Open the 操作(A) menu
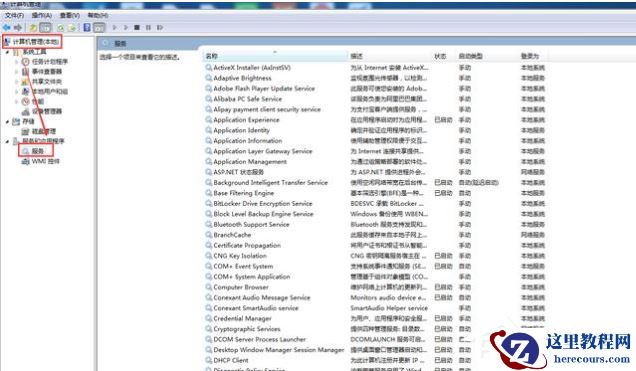Screen dimensions: 636x371 42,15
